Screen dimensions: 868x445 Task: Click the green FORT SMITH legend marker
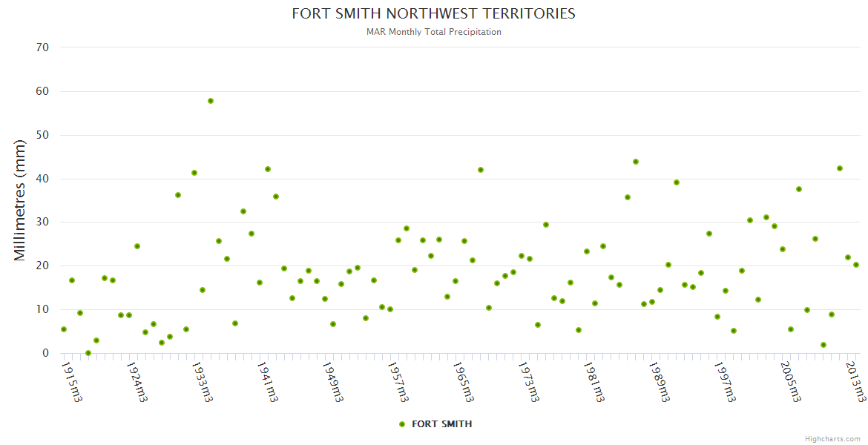pos(402,424)
